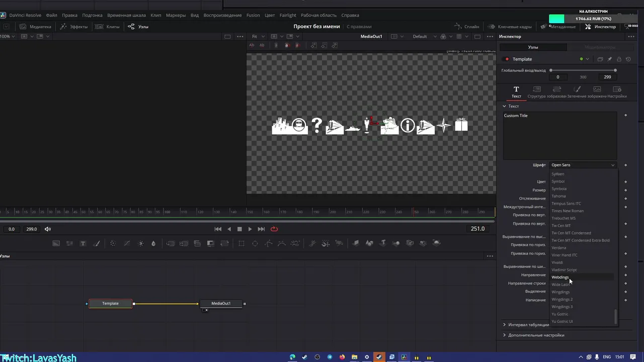Toggle the Nodes panel button
The width and height of the screenshot is (644, 362).
pyautogui.click(x=138, y=27)
